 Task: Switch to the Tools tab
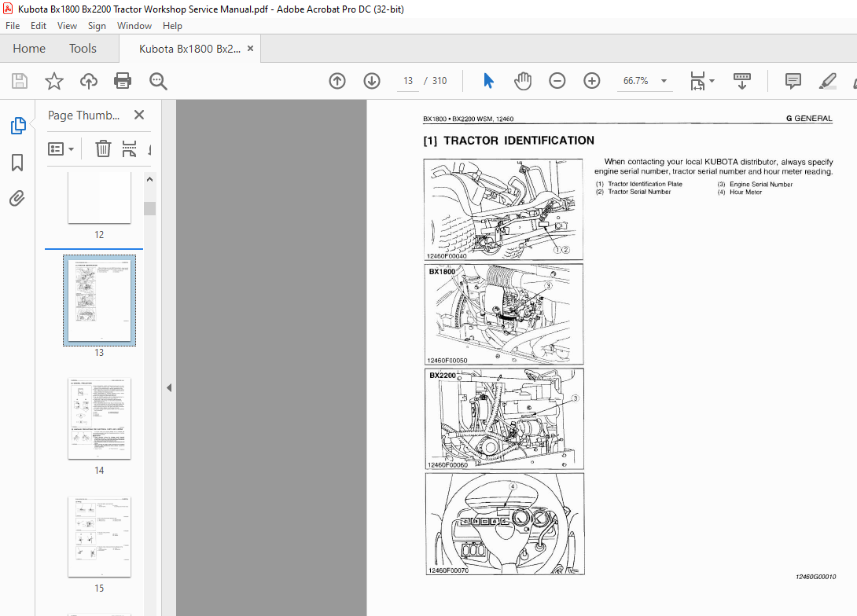click(x=83, y=49)
